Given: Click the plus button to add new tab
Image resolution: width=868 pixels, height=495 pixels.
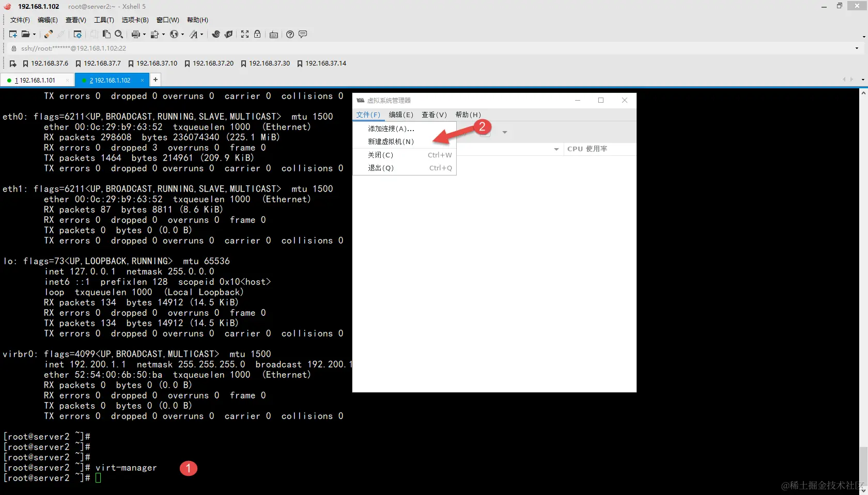Looking at the screenshot, I should (156, 79).
